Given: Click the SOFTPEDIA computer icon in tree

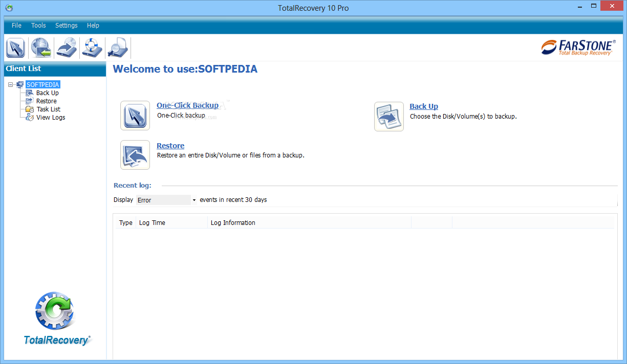Looking at the screenshot, I should point(20,84).
